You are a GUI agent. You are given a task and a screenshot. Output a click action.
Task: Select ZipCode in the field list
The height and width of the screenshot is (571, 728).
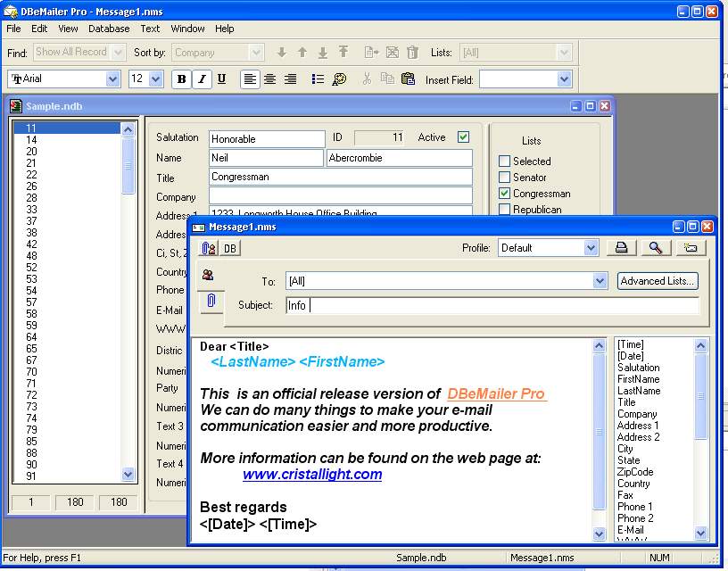coord(635,472)
